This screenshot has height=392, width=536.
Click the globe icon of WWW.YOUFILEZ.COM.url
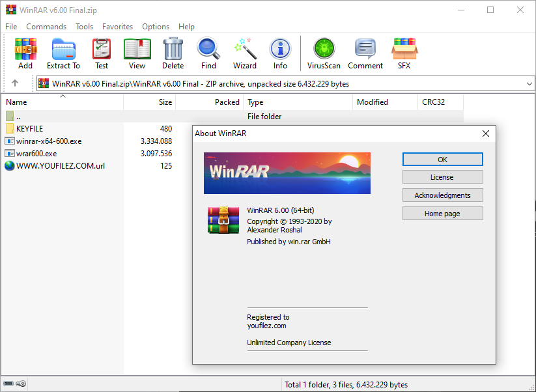pos(10,166)
